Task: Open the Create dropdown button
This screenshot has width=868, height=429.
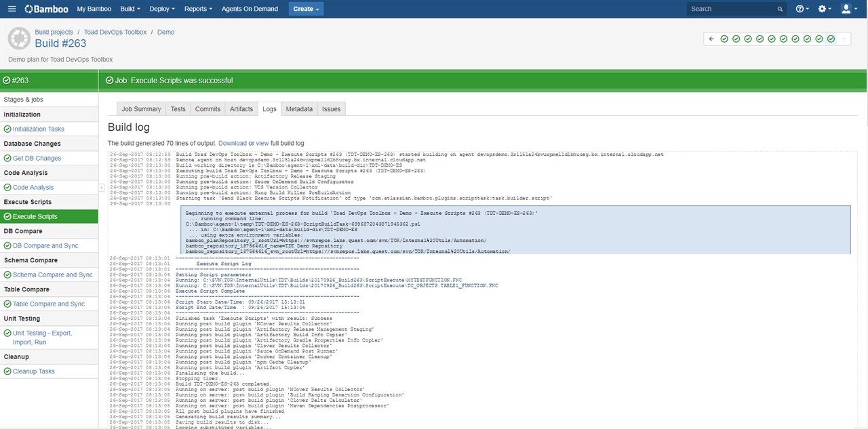Action: point(306,9)
